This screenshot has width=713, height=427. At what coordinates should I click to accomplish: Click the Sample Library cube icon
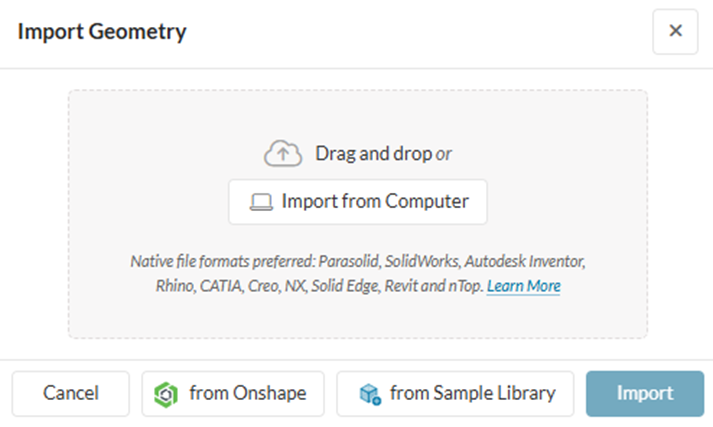tap(369, 394)
